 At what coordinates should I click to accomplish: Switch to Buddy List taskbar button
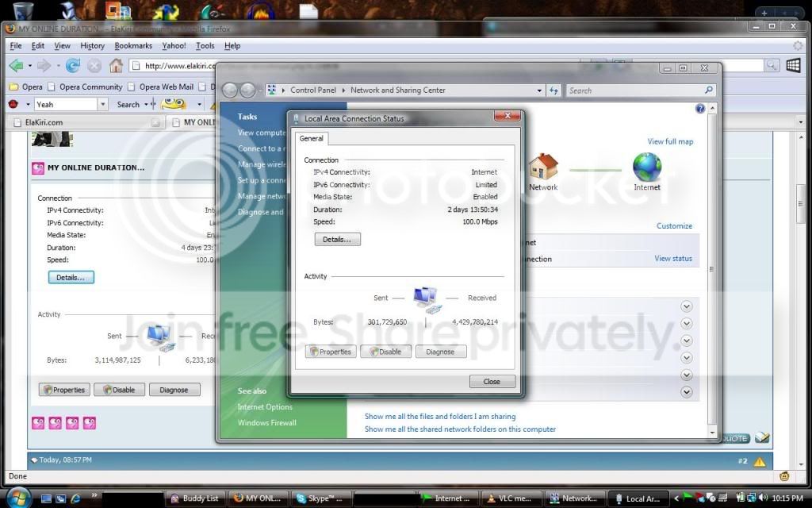pyautogui.click(x=195, y=498)
